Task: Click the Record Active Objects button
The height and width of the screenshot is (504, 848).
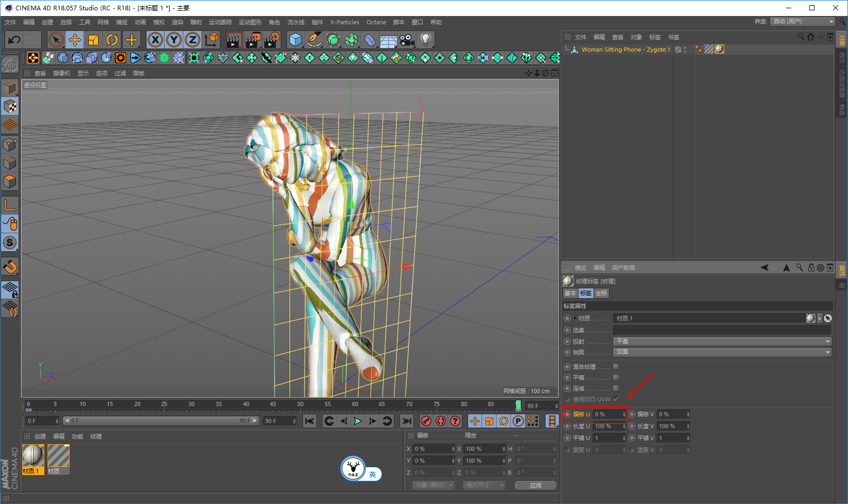Action: click(426, 421)
